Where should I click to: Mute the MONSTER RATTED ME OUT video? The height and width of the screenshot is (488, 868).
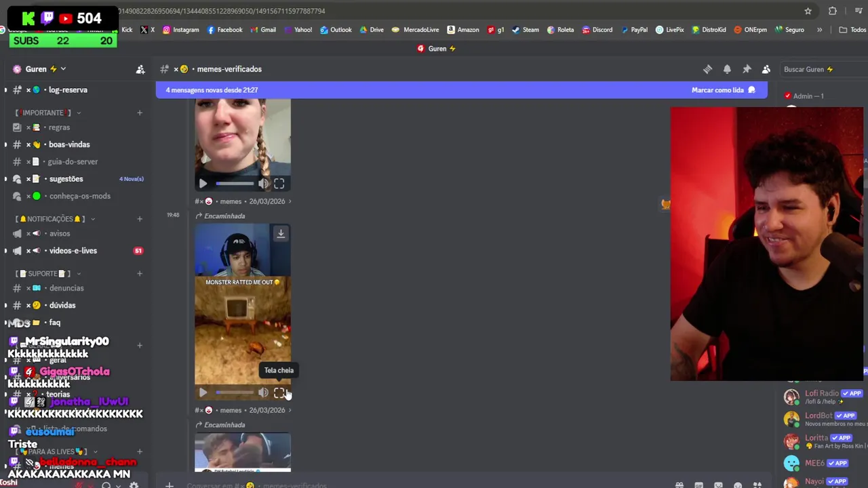tap(263, 392)
